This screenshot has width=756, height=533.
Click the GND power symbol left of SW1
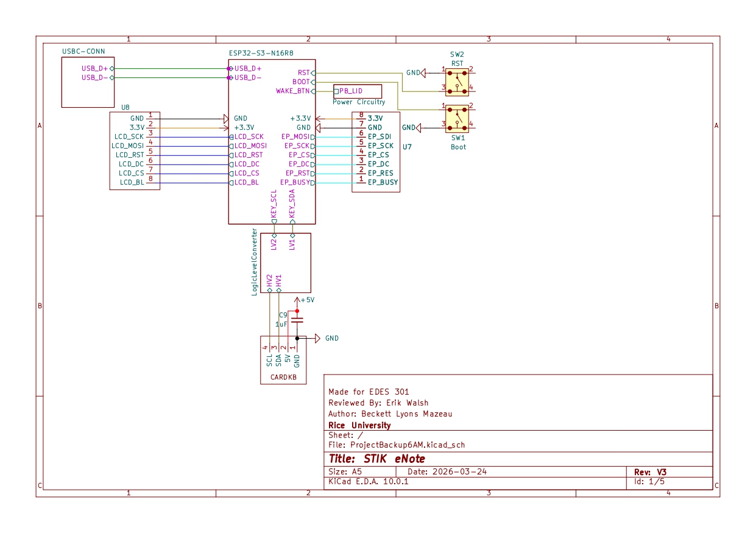pos(419,127)
